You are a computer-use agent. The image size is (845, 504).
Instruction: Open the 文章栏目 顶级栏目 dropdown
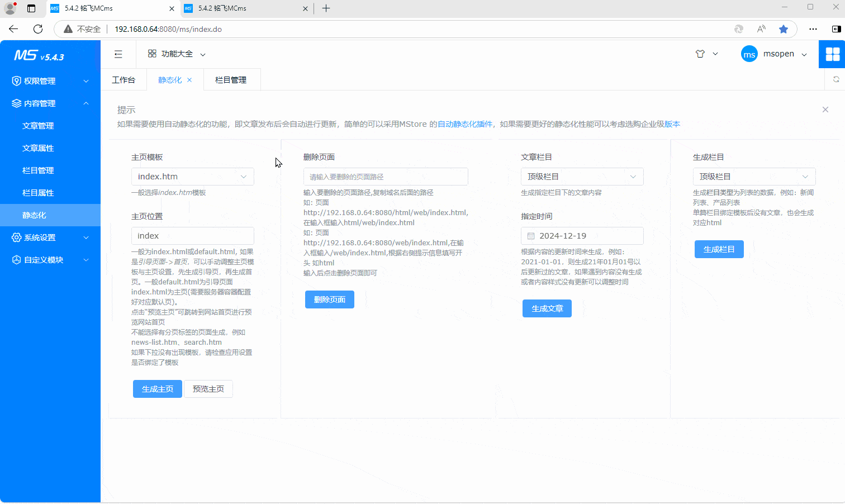582,177
